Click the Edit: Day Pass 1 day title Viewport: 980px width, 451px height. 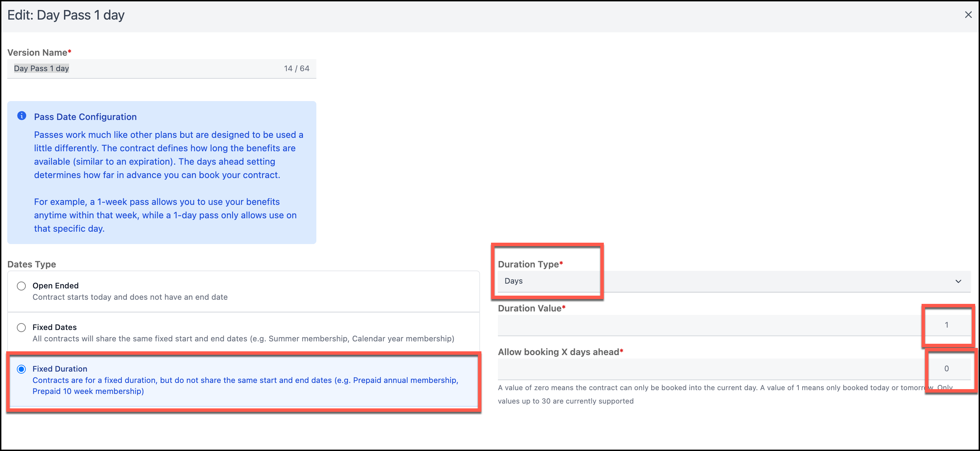(66, 15)
